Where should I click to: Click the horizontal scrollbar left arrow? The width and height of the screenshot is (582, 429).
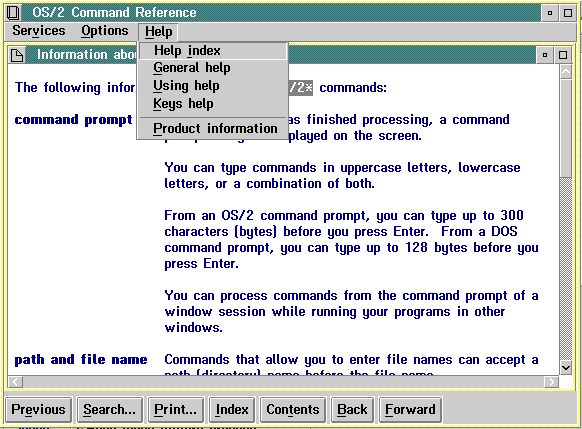pos(16,381)
